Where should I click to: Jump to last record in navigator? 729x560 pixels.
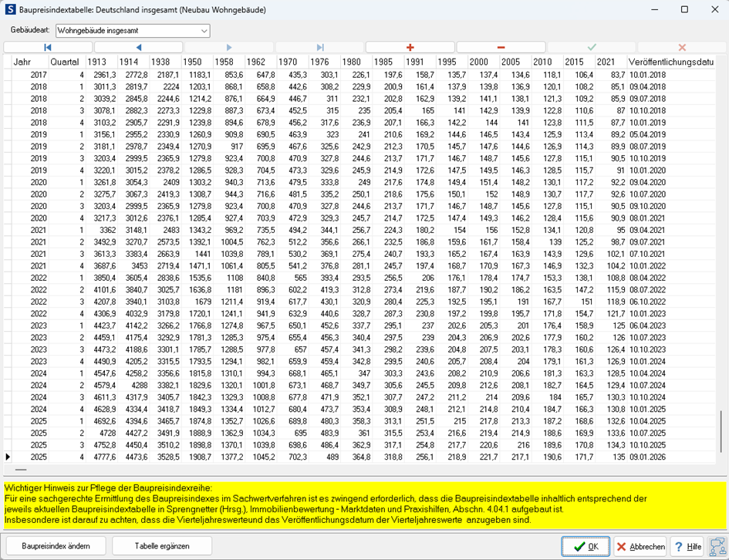(x=319, y=48)
